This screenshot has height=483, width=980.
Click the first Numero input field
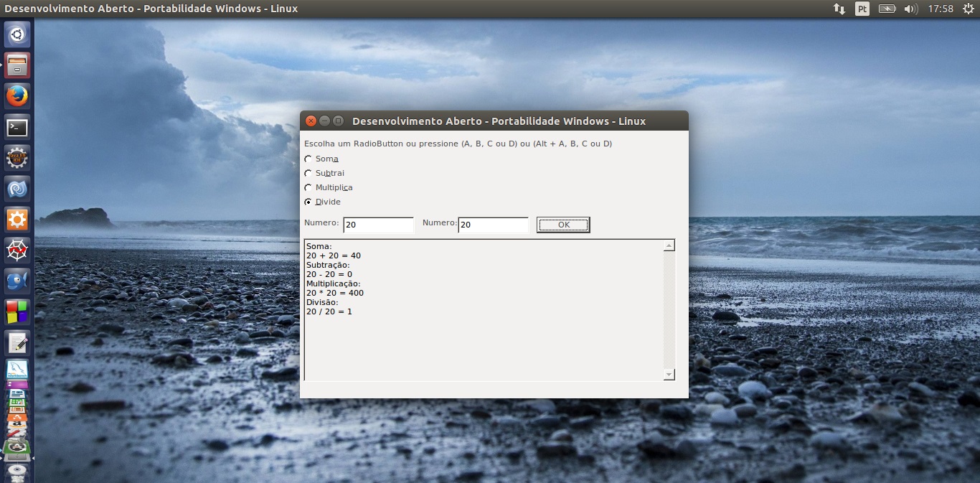(x=378, y=225)
